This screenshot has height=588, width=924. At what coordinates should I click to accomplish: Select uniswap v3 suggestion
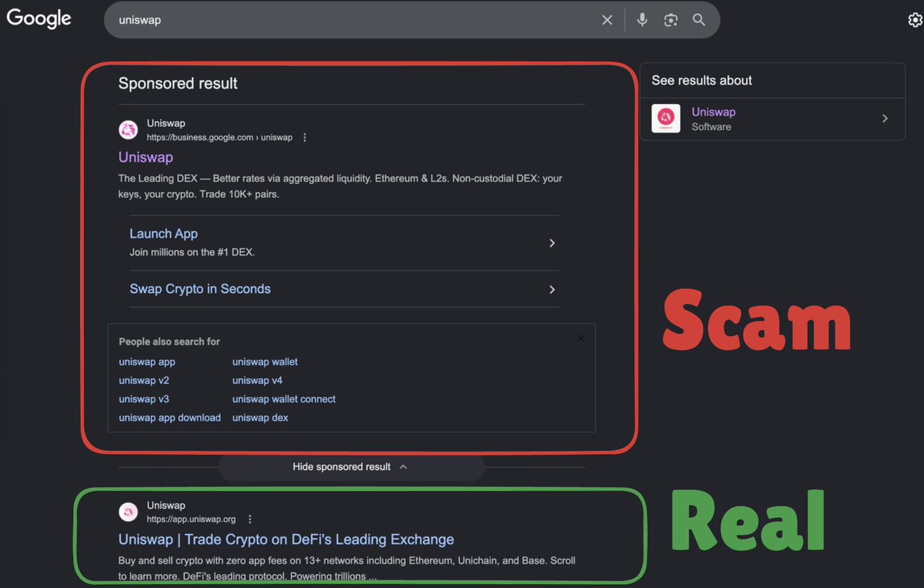click(x=144, y=399)
